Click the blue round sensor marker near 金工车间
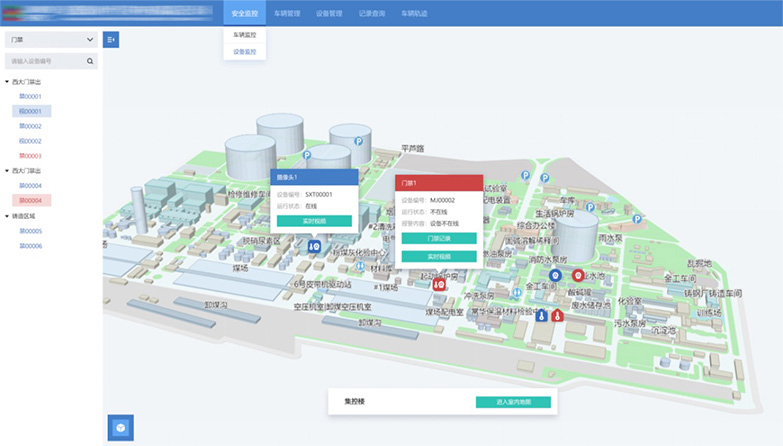Viewport: 783px width, 446px height. tap(555, 274)
